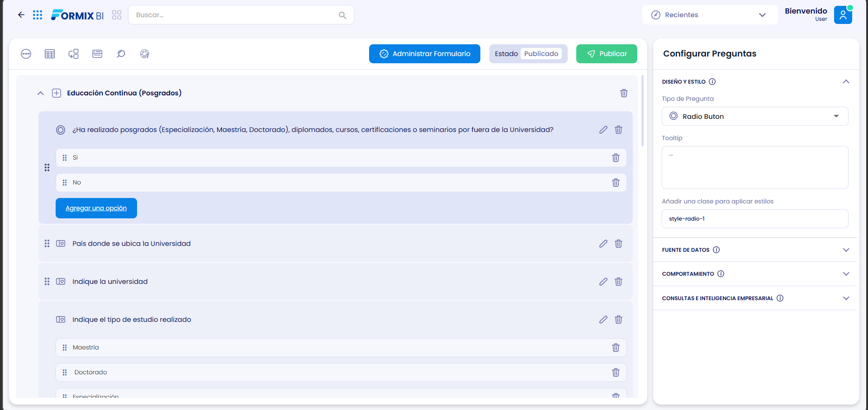This screenshot has width=868, height=410.
Task: Click the user avatar icon
Action: pyautogui.click(x=843, y=15)
